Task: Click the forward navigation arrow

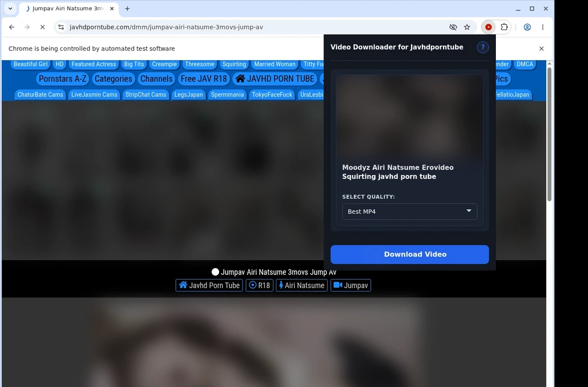Action: coord(27,27)
